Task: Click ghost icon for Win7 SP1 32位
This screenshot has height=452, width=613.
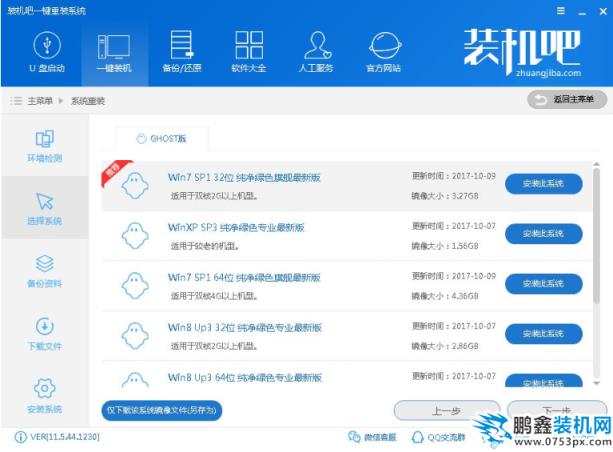Action: (x=135, y=186)
